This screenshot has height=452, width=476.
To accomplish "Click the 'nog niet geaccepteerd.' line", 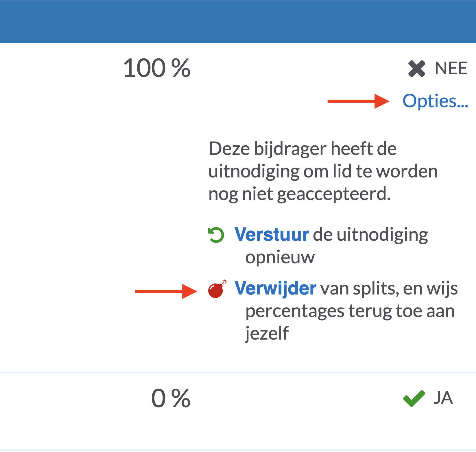I will point(300,194).
